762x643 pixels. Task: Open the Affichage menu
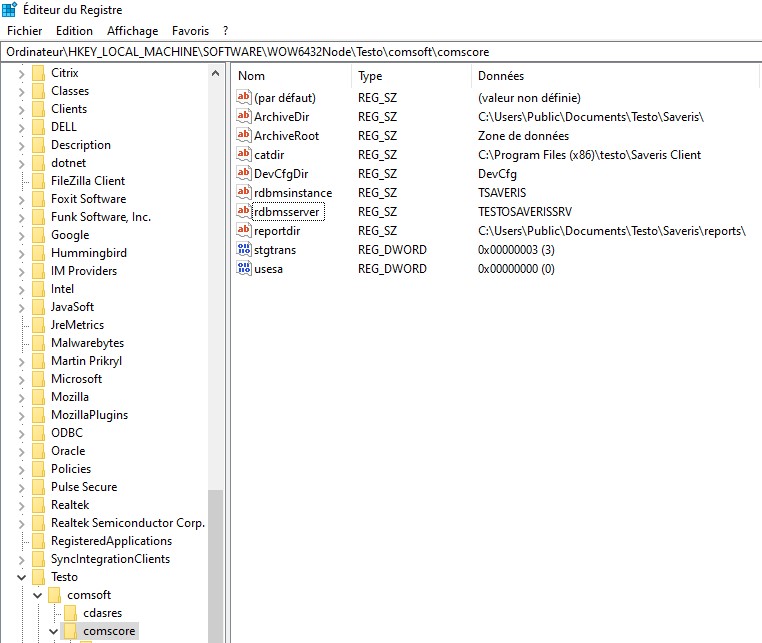[x=132, y=31]
